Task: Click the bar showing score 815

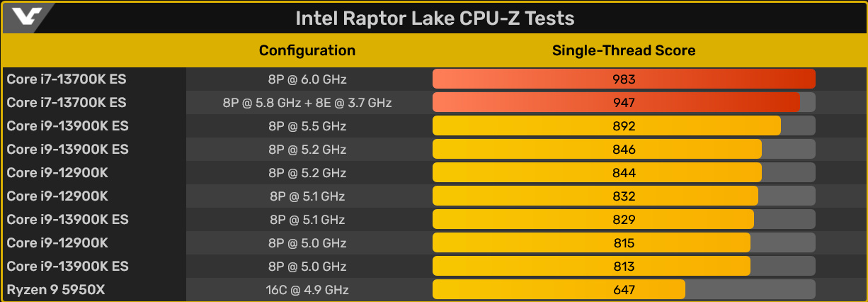Action: point(591,242)
